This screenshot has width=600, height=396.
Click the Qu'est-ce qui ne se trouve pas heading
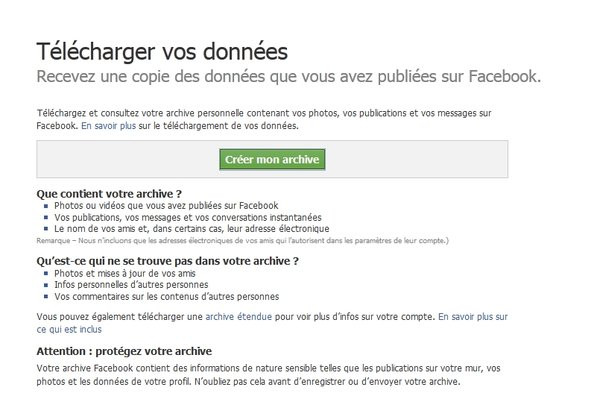click(168, 261)
